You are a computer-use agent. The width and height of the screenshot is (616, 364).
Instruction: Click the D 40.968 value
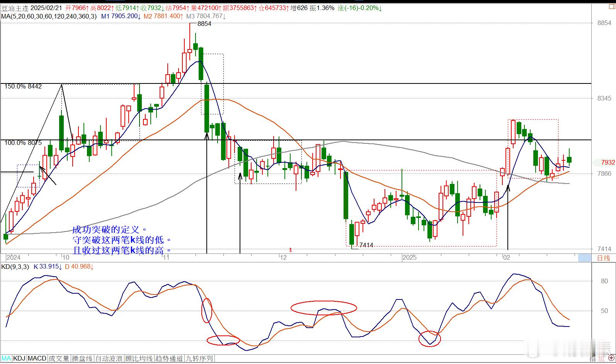coord(79,267)
